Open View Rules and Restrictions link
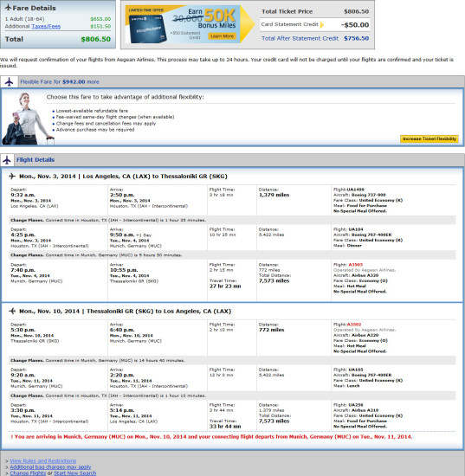This screenshot has width=465, height=476. (43, 460)
